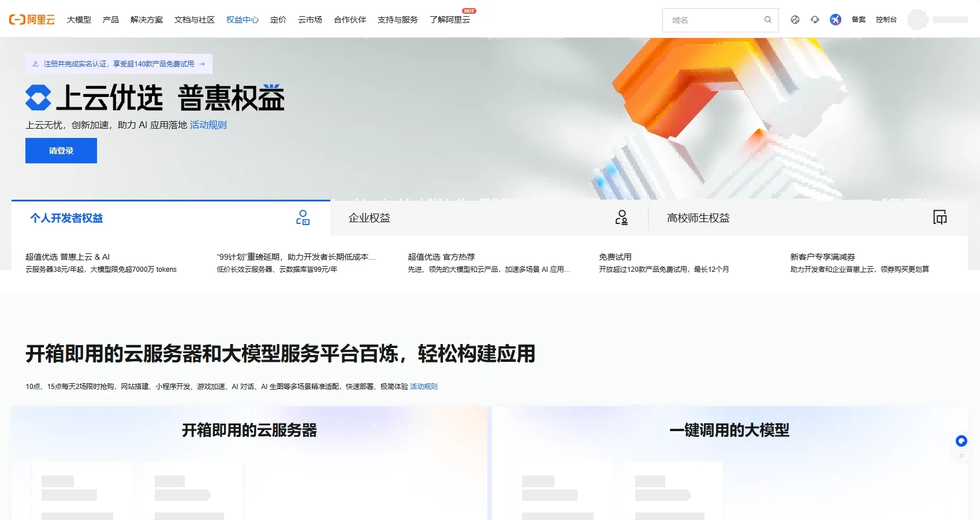980x520 pixels.
Task: Click the 企业权益 tab icon
Action: point(621,218)
